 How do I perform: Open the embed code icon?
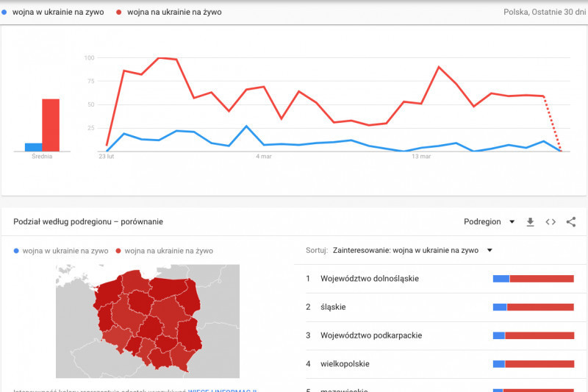551,222
